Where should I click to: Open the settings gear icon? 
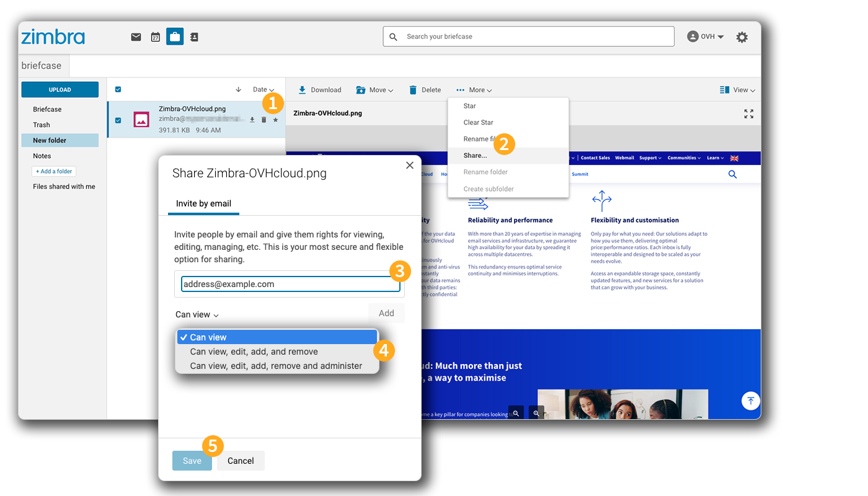742,37
